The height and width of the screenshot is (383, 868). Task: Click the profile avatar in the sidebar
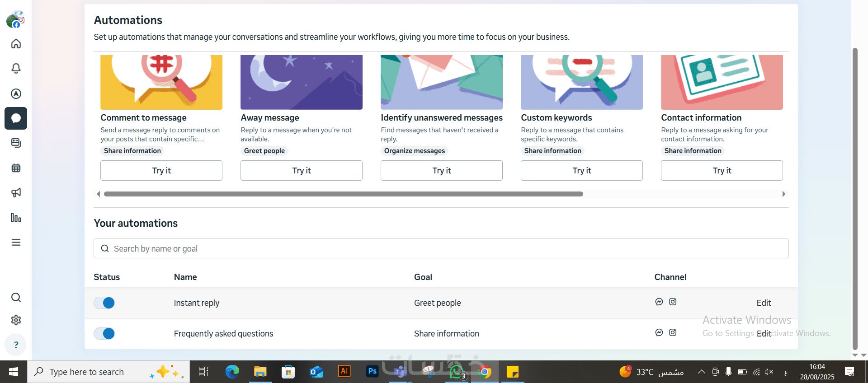(15, 19)
